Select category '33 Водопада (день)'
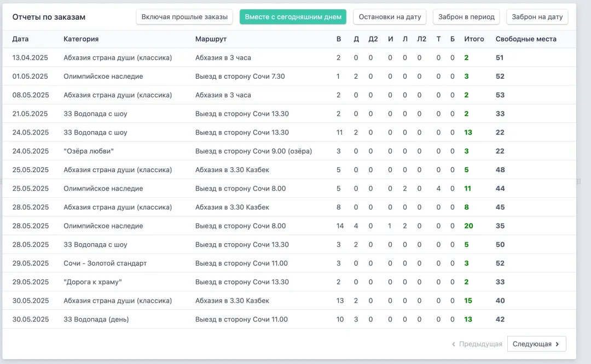The image size is (591, 364). (x=96, y=320)
